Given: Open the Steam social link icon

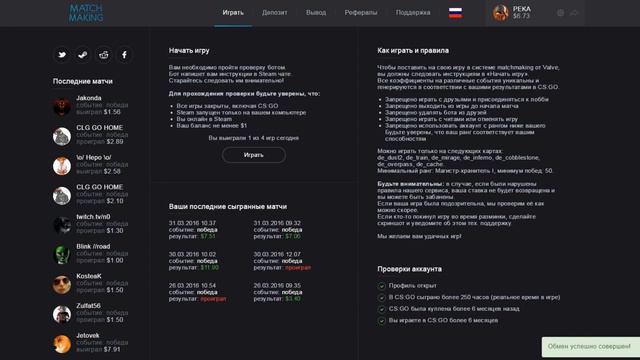Looking at the screenshot, I should pos(83,55).
